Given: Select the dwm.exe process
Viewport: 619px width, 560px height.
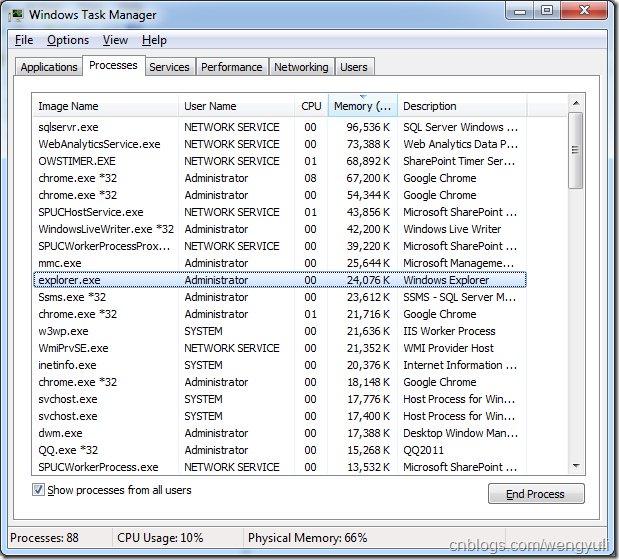Looking at the screenshot, I should [279, 433].
